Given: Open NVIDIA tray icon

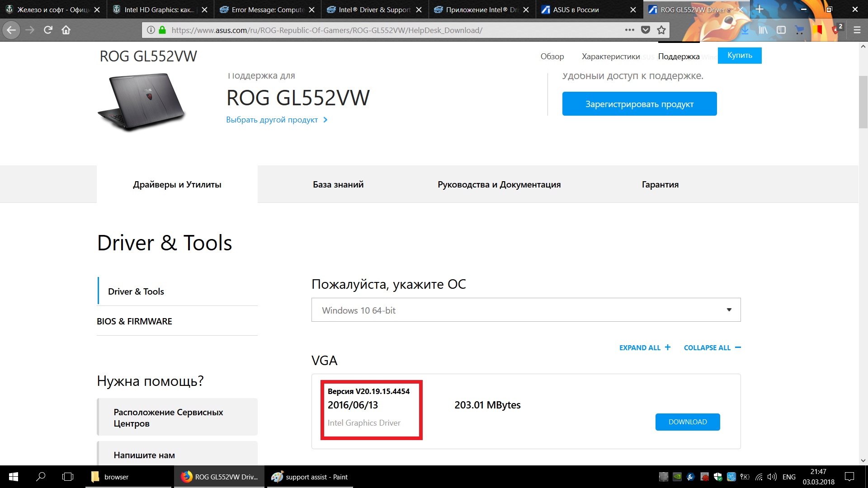Looking at the screenshot, I should point(677,477).
